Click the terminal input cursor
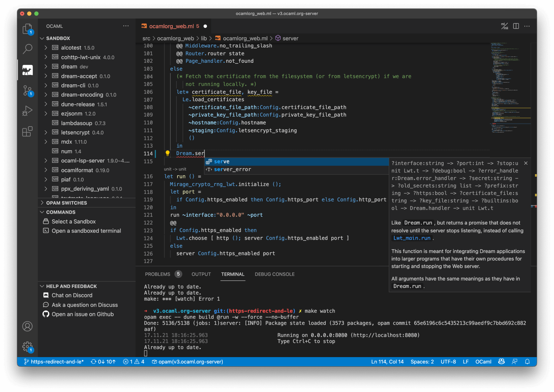 (146, 353)
